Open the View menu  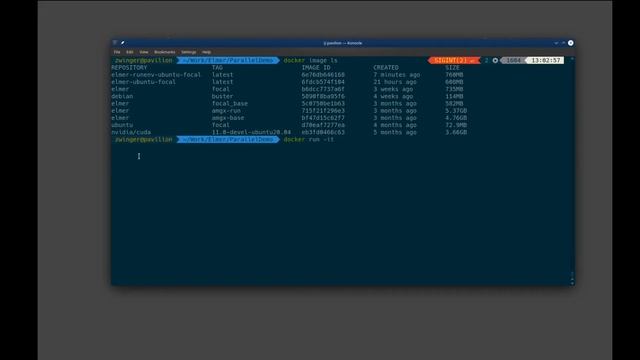pos(144,52)
